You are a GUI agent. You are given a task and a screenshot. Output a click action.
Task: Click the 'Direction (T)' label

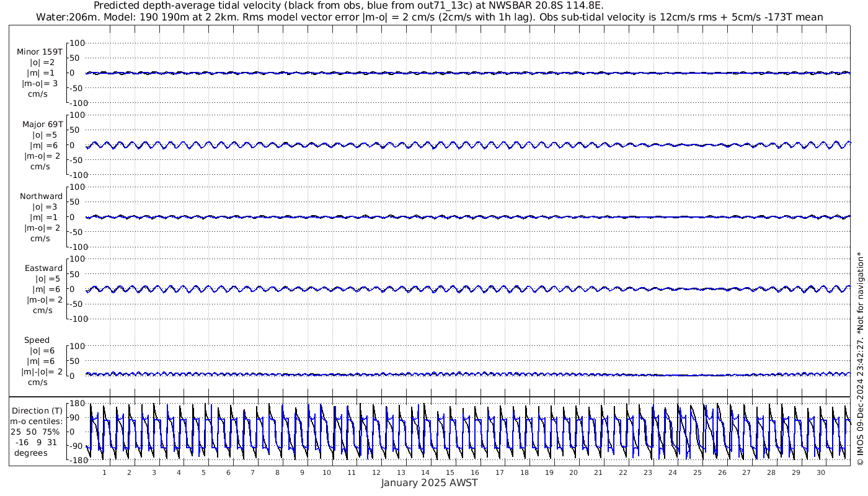(x=37, y=410)
